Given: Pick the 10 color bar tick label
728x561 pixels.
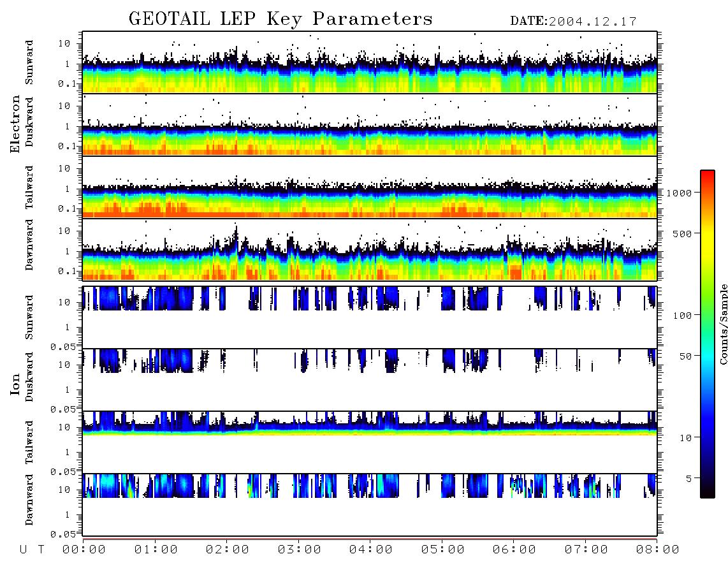Looking at the screenshot, I should tap(685, 438).
